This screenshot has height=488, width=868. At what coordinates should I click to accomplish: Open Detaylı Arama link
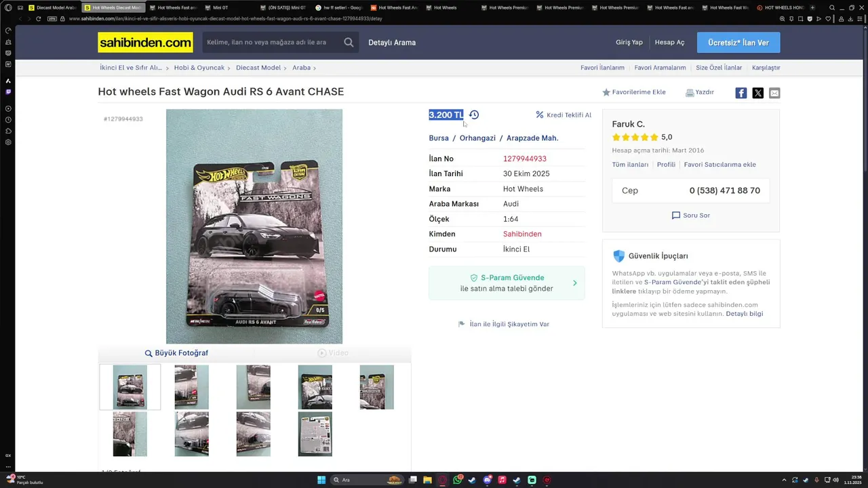pyautogui.click(x=392, y=42)
